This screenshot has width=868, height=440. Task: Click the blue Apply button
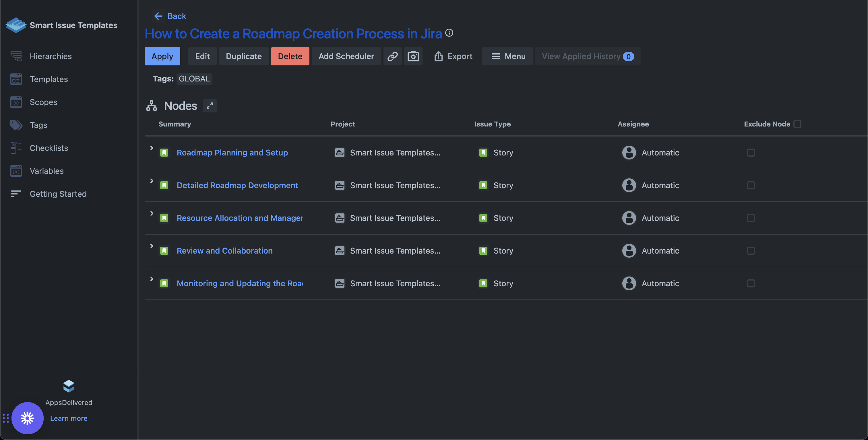tap(162, 56)
